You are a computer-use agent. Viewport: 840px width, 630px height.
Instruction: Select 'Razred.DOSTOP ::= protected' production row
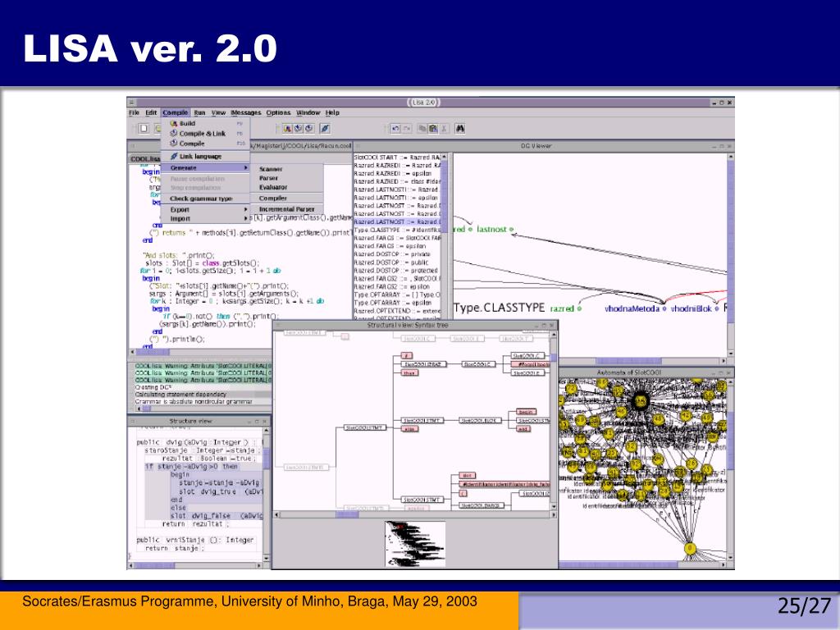(397, 271)
